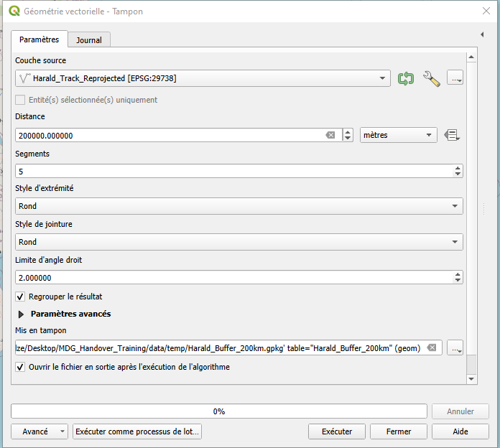Select the Paramètres tab
The image size is (500, 448).
[40, 39]
